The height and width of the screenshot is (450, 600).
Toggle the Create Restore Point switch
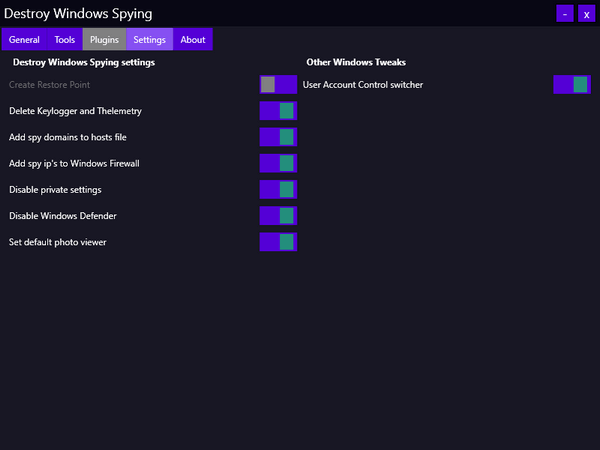pyautogui.click(x=278, y=85)
